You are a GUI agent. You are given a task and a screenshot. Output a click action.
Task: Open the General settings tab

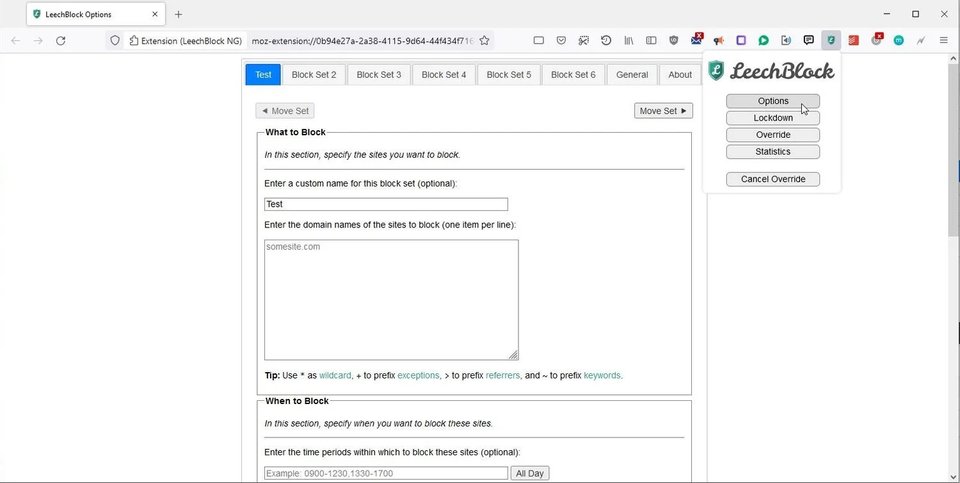click(x=632, y=75)
